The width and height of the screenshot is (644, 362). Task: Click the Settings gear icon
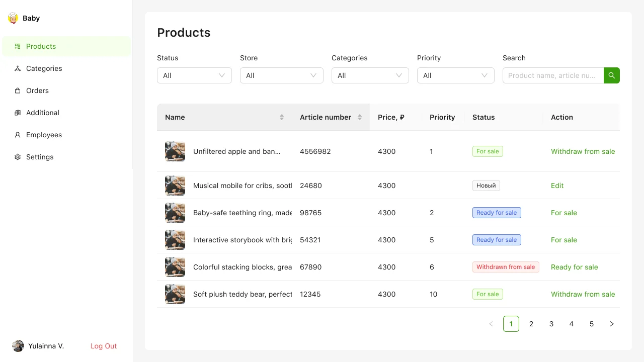click(18, 157)
